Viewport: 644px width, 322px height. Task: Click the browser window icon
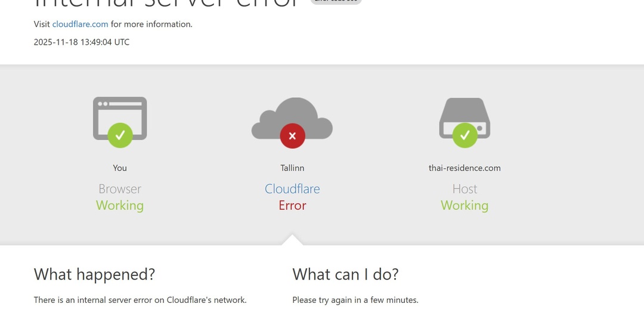[120, 118]
